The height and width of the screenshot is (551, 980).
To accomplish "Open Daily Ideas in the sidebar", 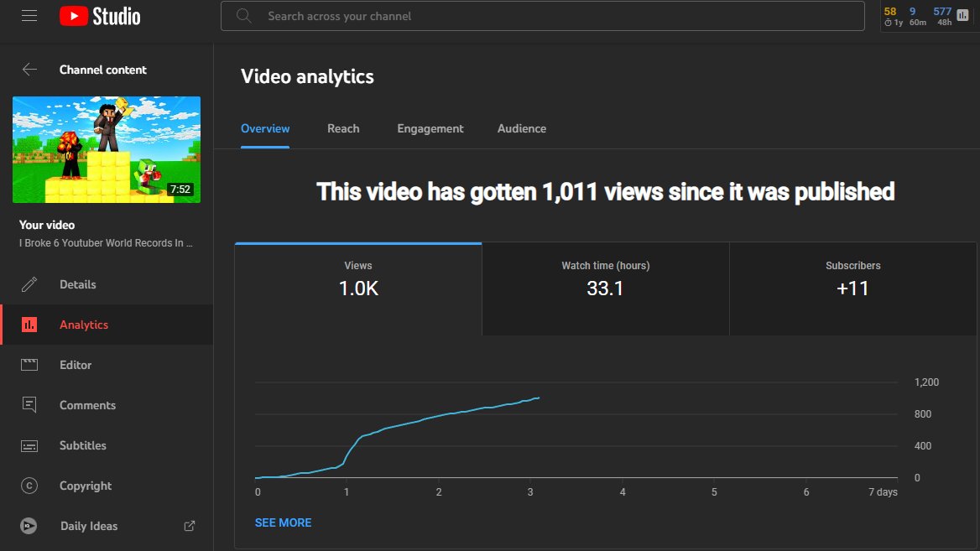I will (x=107, y=526).
